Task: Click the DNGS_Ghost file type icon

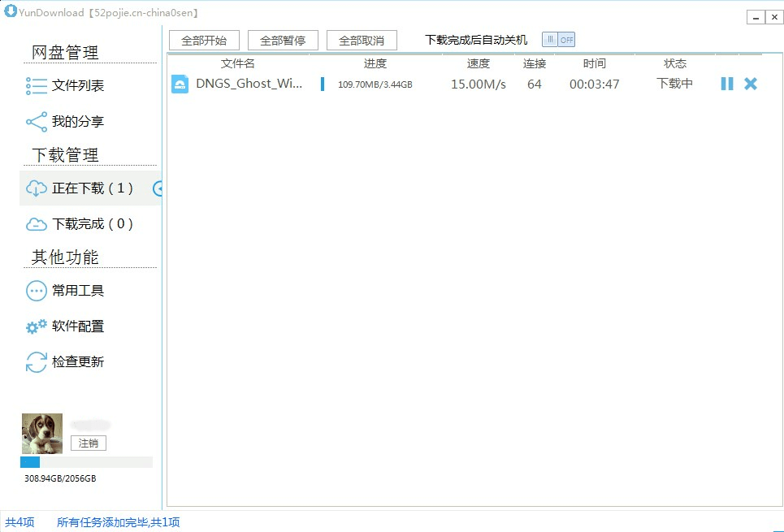Action: pyautogui.click(x=180, y=84)
